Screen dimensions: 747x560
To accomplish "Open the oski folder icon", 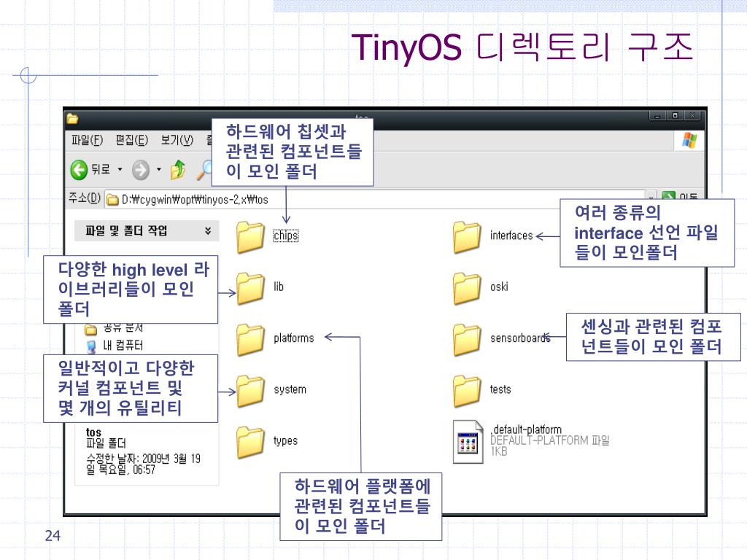I will tap(467, 288).
